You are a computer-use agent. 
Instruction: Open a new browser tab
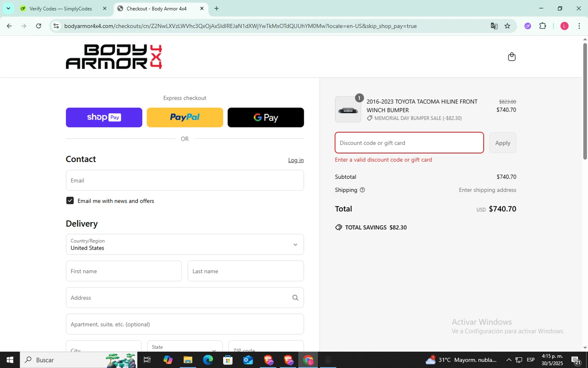(x=216, y=8)
